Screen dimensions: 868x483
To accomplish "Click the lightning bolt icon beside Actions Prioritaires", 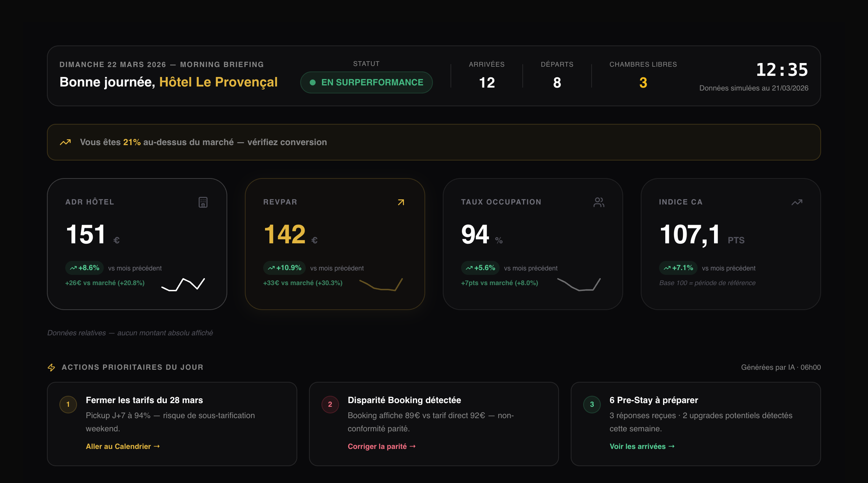I will 51,368.
